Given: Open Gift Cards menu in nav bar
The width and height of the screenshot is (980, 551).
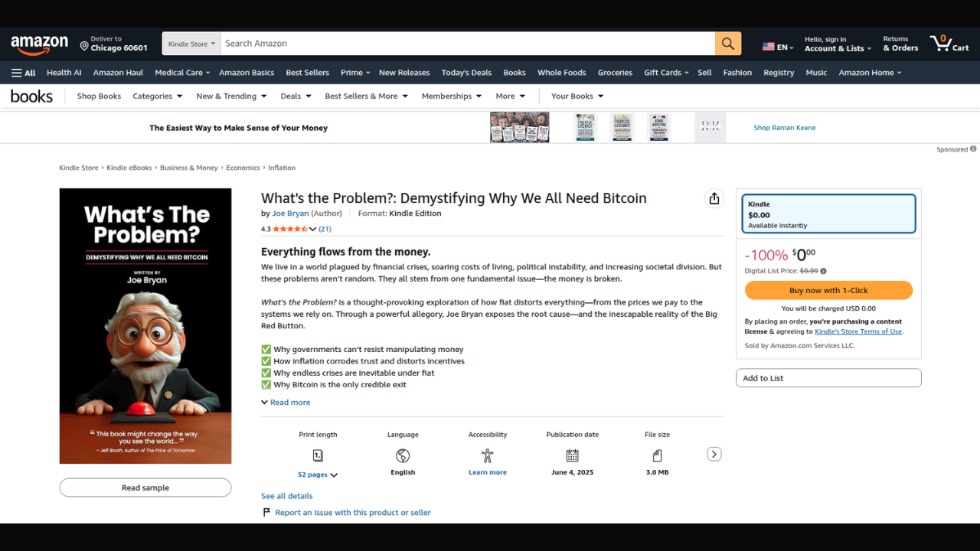Looking at the screenshot, I should [666, 73].
